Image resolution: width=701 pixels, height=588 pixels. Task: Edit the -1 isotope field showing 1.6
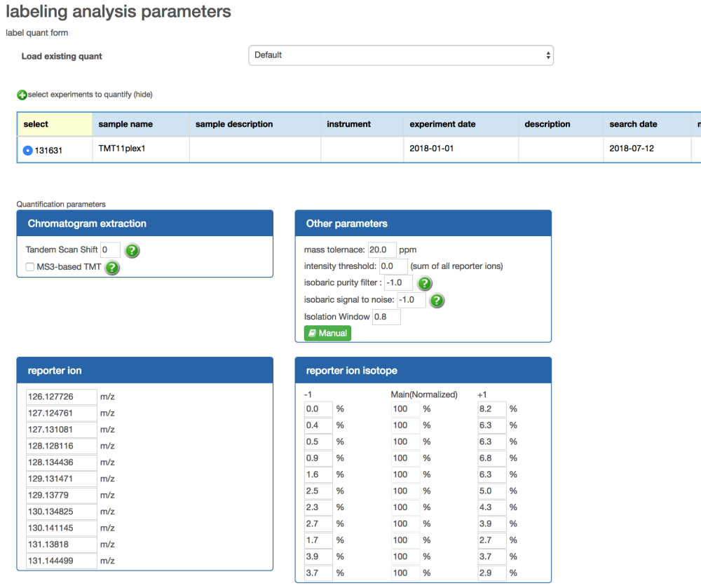coord(319,474)
